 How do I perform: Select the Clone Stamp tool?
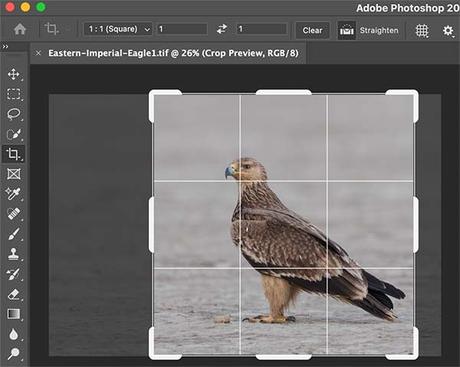13,254
